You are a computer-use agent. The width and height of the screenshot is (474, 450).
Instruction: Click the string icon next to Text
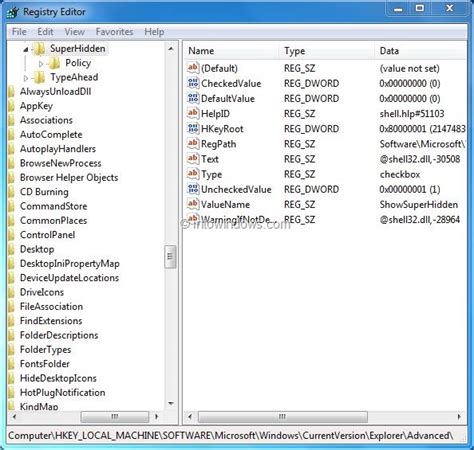(x=193, y=159)
